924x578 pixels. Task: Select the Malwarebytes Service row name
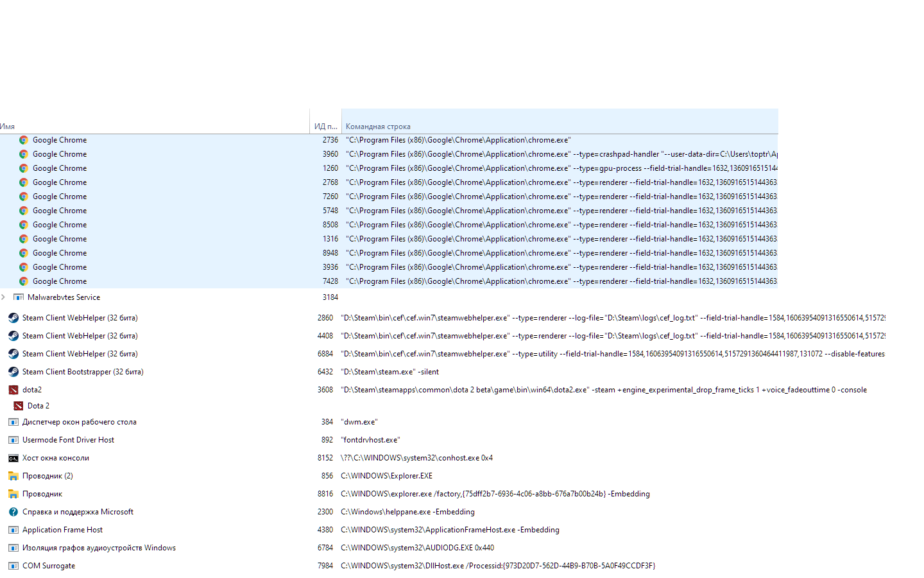click(x=64, y=297)
